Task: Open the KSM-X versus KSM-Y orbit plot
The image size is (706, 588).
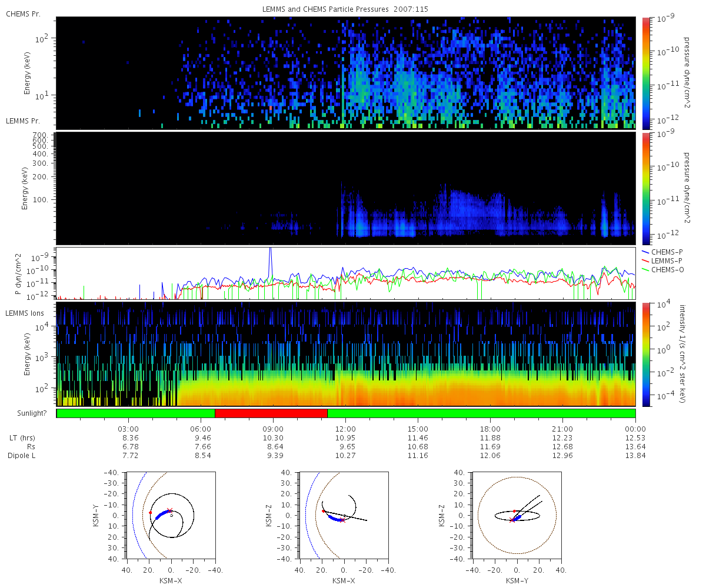Action: point(171,515)
